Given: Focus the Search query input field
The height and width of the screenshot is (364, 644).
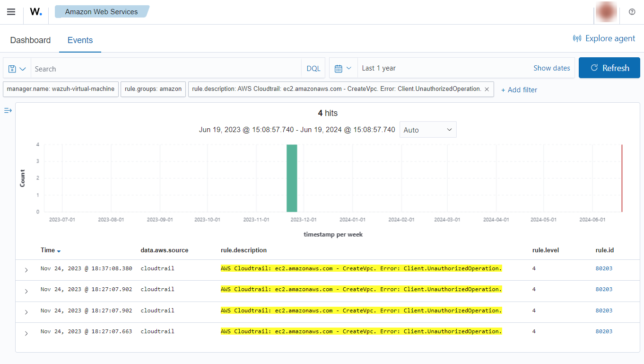Looking at the screenshot, I should click(165, 69).
